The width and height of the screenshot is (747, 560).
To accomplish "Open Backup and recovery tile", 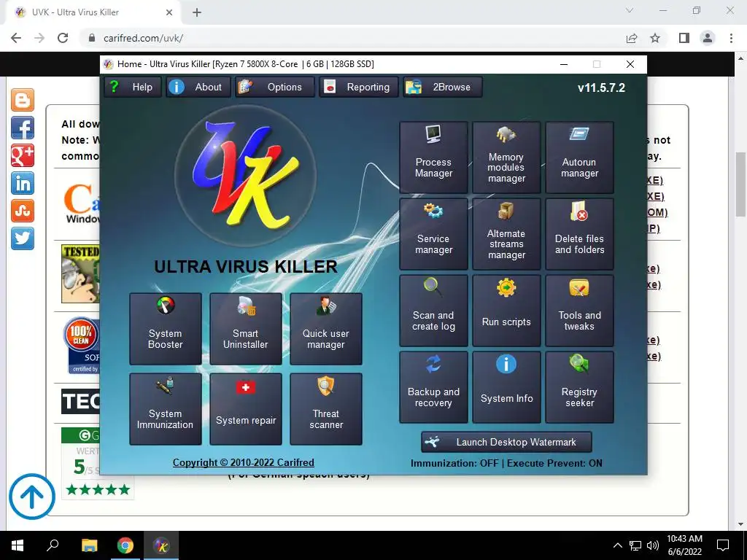I will coord(433,387).
